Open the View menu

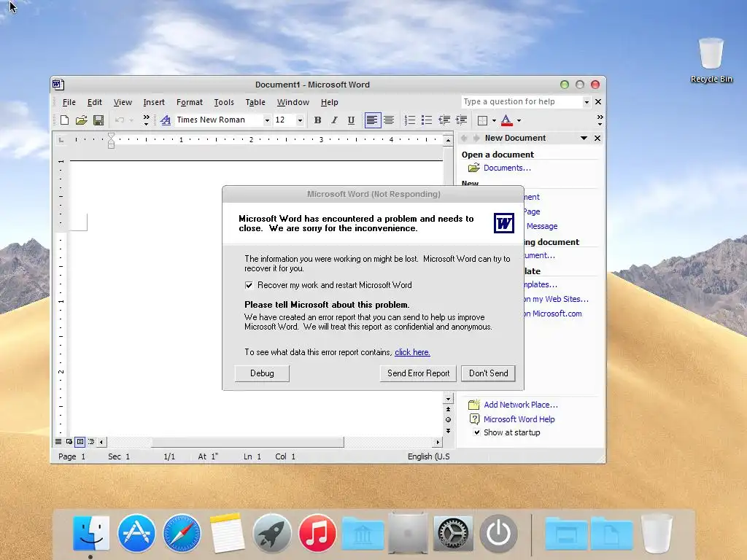(x=123, y=102)
